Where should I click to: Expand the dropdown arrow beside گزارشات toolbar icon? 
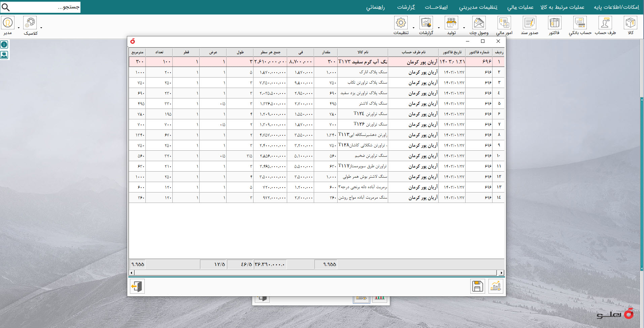439,28
